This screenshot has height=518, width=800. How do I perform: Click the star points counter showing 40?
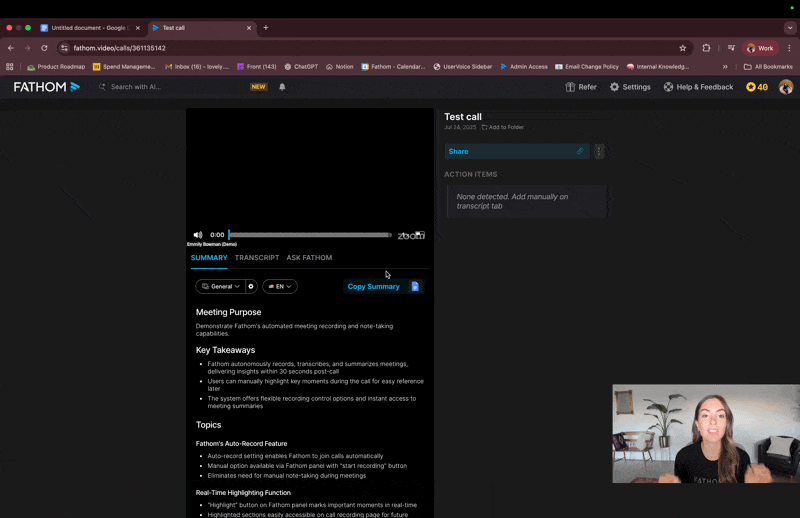point(757,87)
